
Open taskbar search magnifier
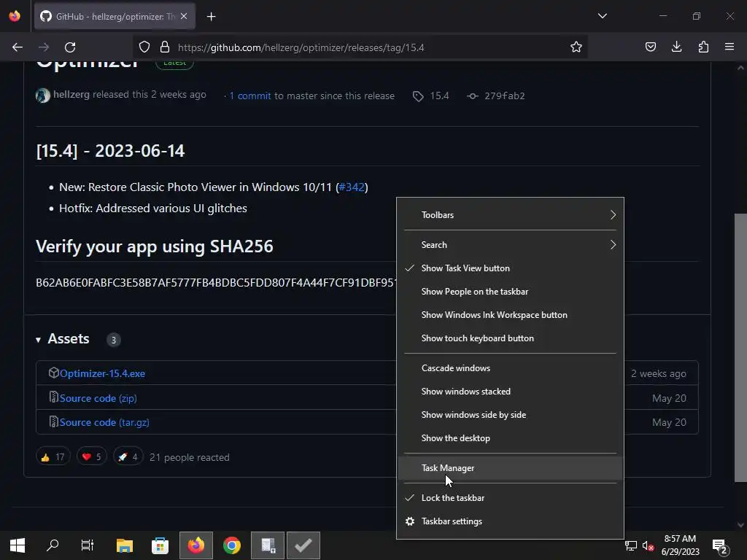point(53,545)
